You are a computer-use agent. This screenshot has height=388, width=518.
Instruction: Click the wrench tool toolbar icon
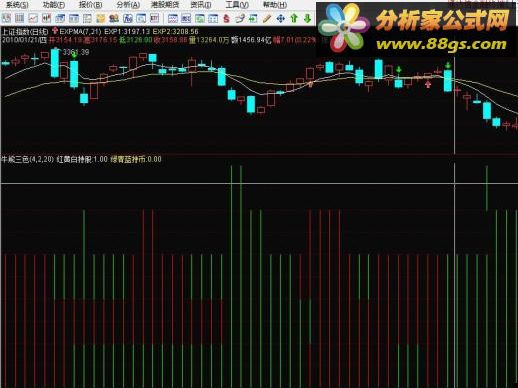pyautogui.click(x=239, y=18)
